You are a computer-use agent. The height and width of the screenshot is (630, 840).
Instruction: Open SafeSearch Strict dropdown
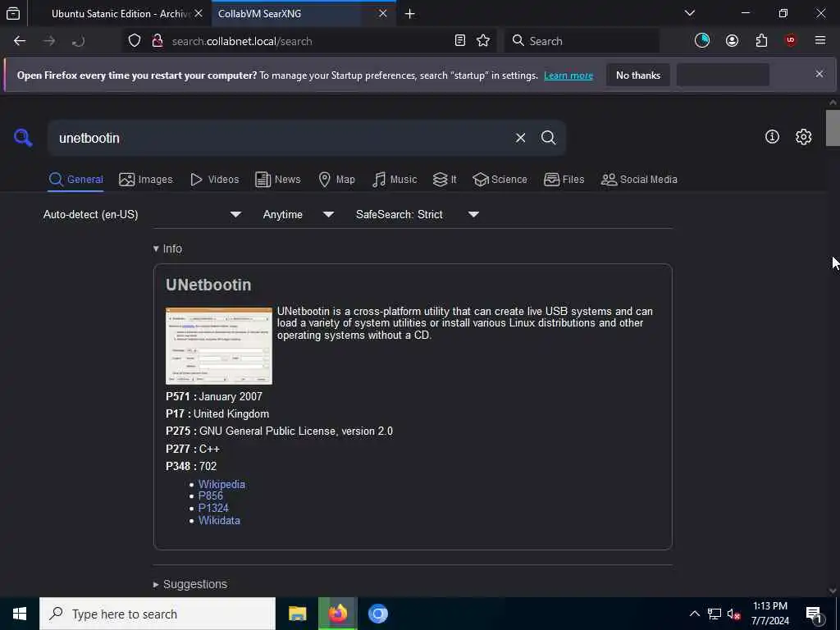click(x=417, y=214)
